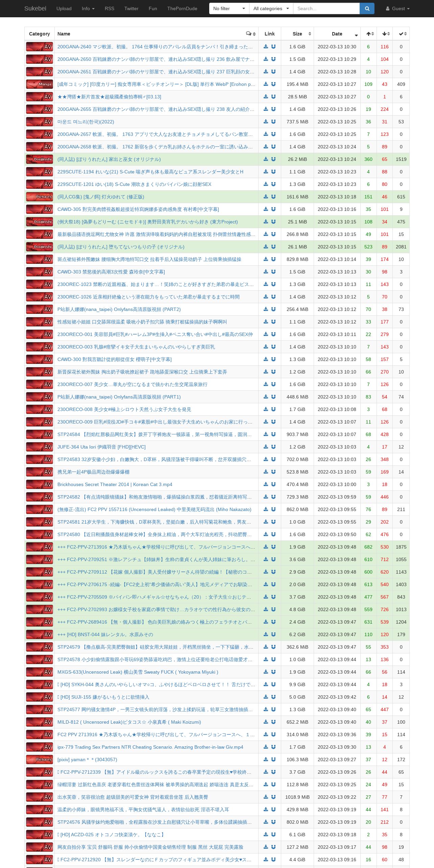Click the 195.4 MiB size cell

click(297, 84)
